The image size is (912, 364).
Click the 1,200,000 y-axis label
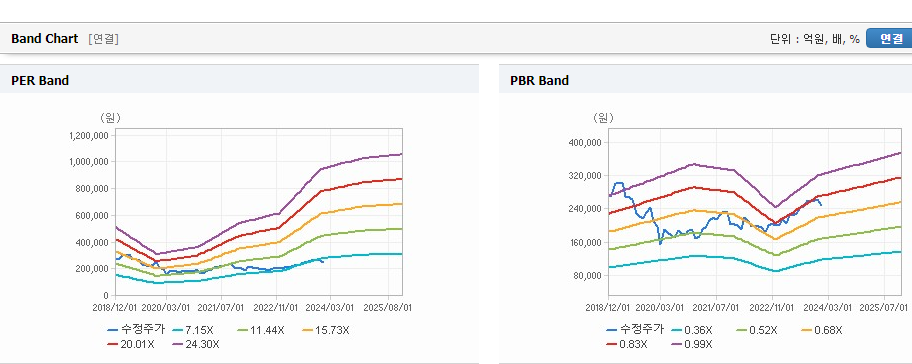[x=90, y=135]
